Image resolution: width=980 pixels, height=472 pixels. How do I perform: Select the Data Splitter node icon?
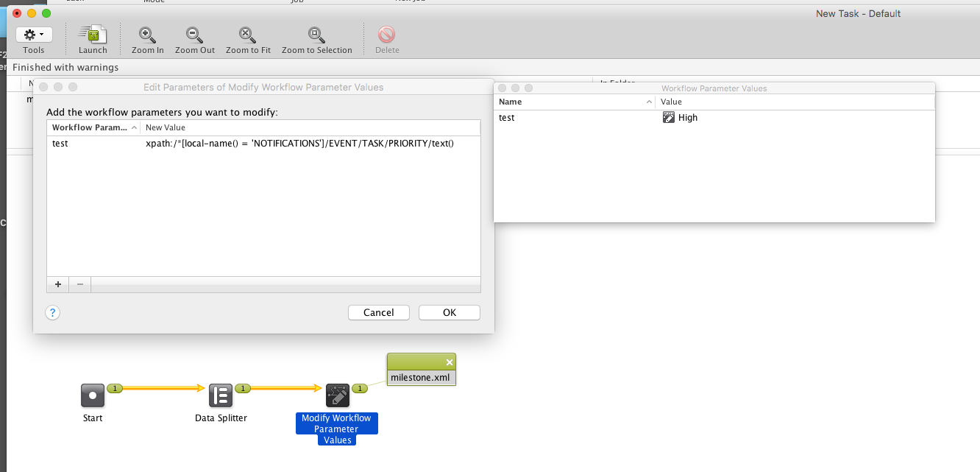[x=221, y=395]
